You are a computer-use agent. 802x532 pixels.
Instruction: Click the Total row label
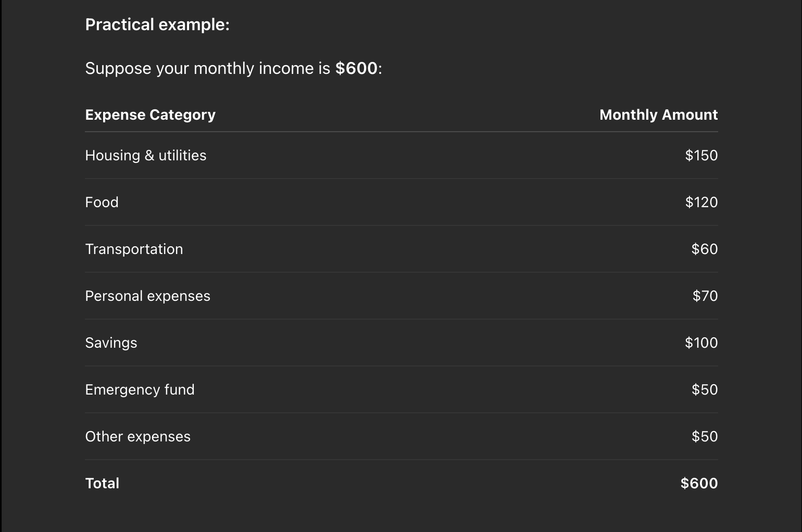click(102, 484)
